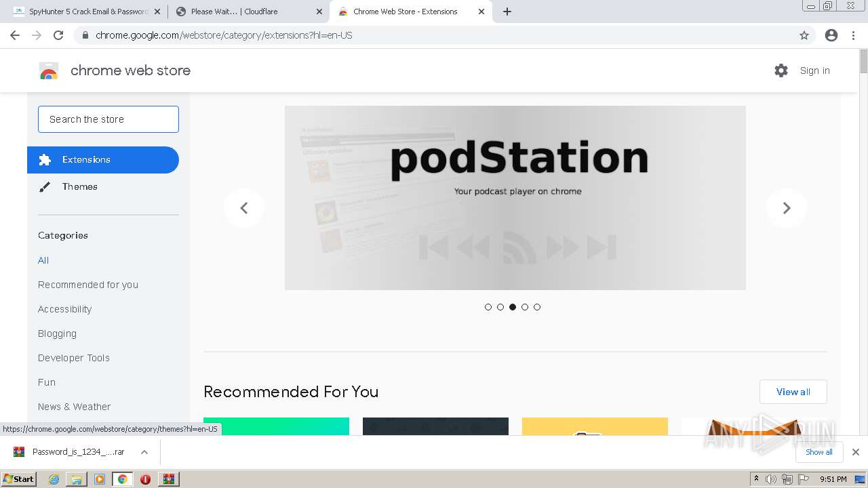868x488 pixels.
Task: Select the third carousel dot
Action: point(513,307)
